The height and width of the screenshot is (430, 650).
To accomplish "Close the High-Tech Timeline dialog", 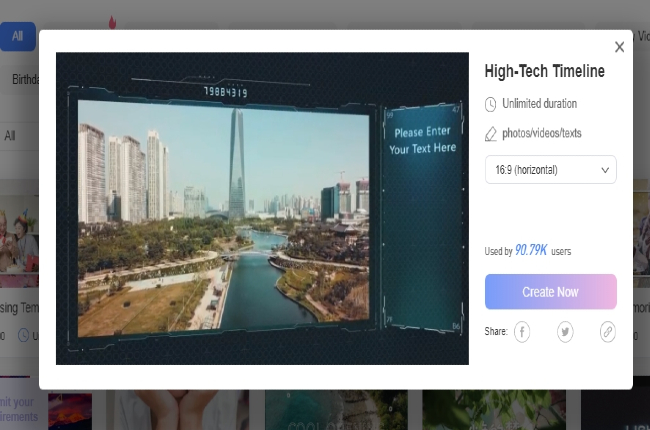I will (x=619, y=47).
